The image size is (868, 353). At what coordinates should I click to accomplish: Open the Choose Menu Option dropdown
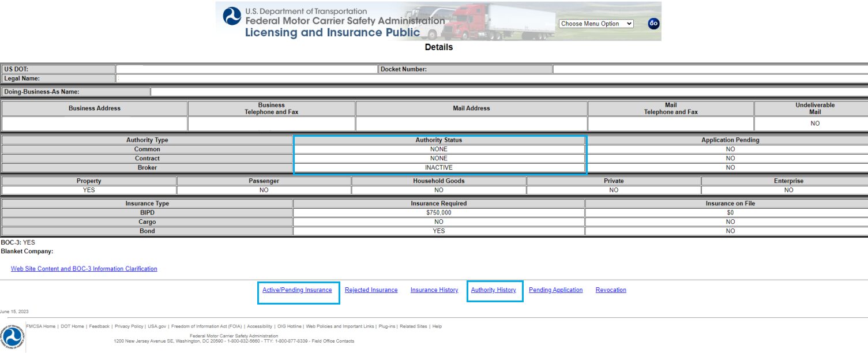[596, 24]
